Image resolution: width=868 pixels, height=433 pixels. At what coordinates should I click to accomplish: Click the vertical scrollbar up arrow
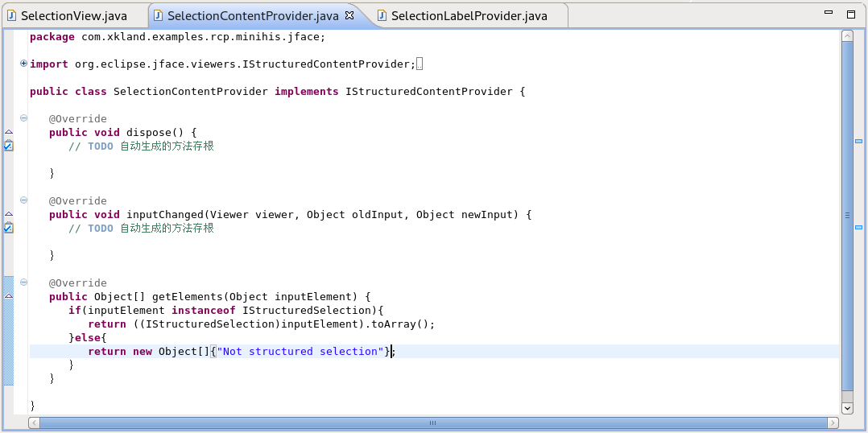[847, 36]
